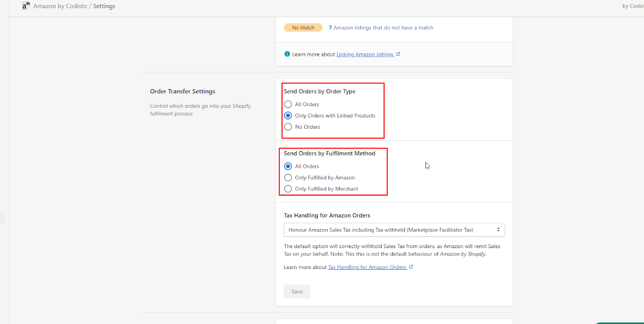Open the Tax Handling for Amazon Orders dropdown
Viewport: 644px width, 324px height.
pos(394,230)
